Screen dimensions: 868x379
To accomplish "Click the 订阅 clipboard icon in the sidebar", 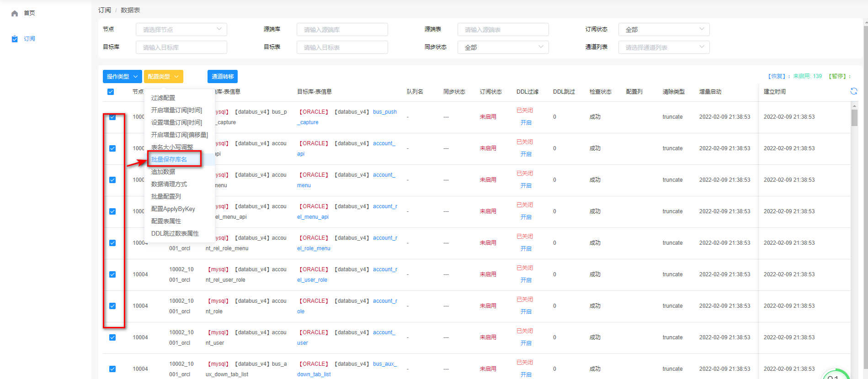I will coord(15,39).
